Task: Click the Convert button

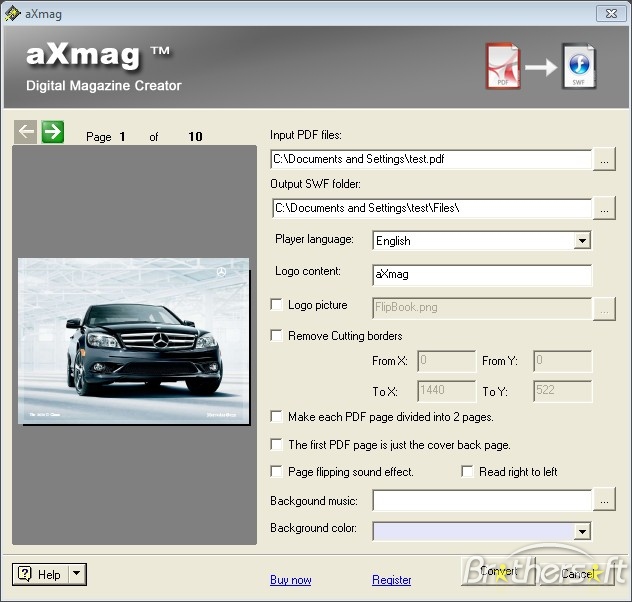Action: 498,571
